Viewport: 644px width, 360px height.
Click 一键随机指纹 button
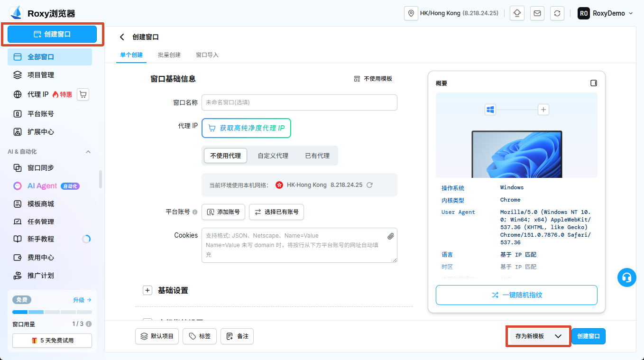(x=516, y=295)
